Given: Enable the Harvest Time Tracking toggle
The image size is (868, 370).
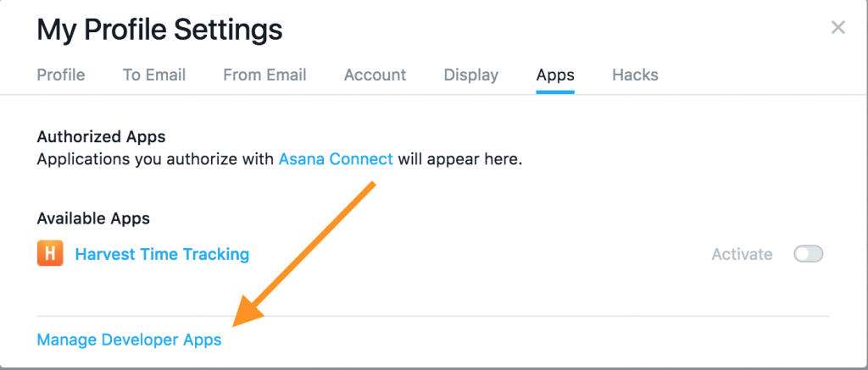Looking at the screenshot, I should [808, 254].
